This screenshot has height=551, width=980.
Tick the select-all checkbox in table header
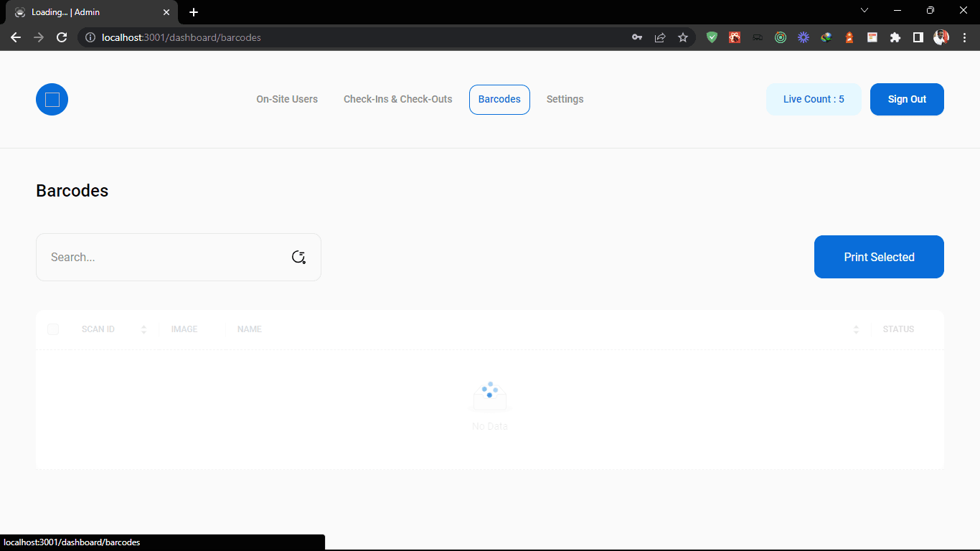pos(53,329)
